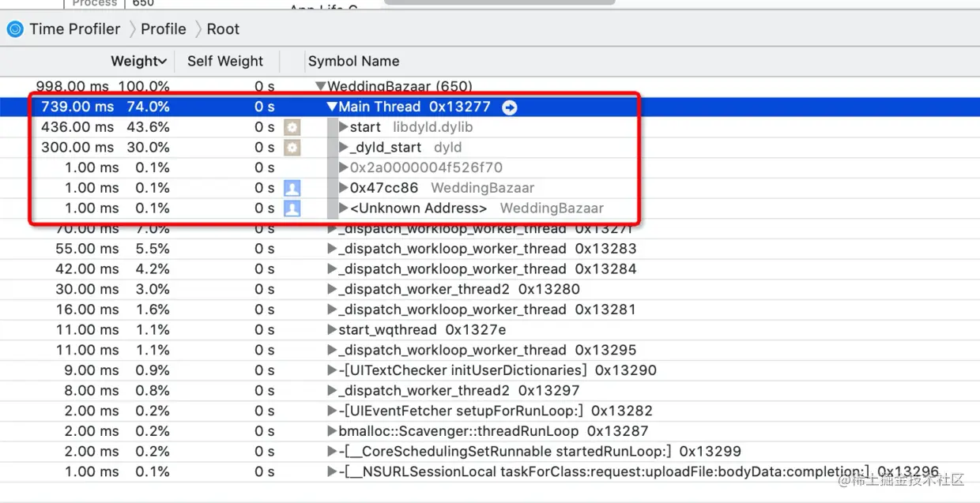The image size is (980, 503).
Task: Expand the _dispatch_worker_thread2 0x13297 row
Action: coord(332,391)
